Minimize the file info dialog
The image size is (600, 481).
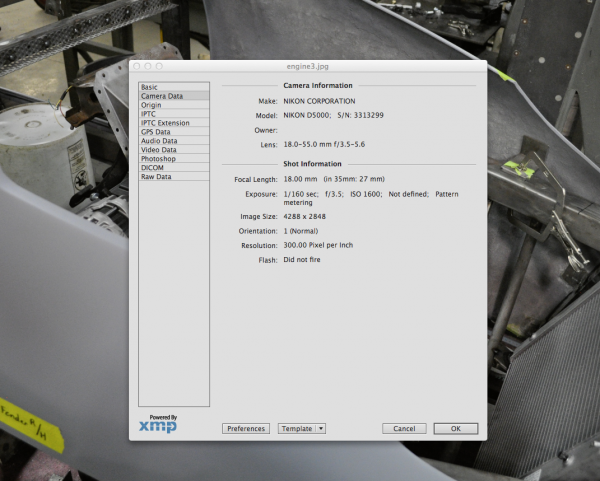click(147, 66)
